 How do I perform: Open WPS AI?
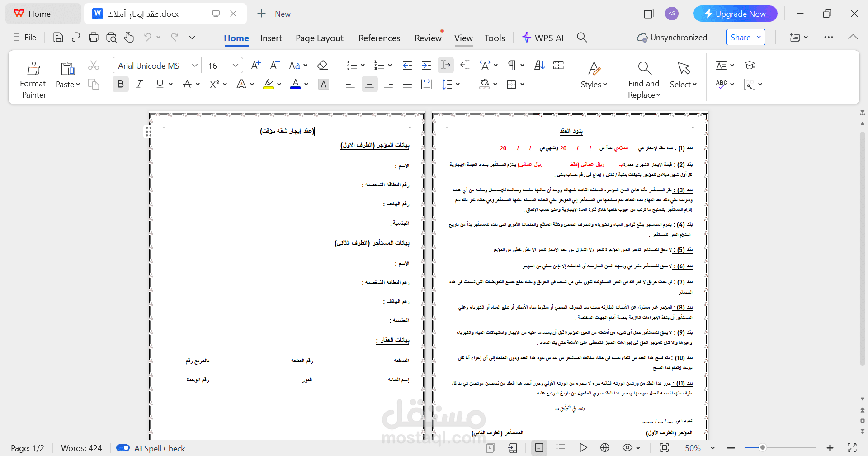click(542, 38)
